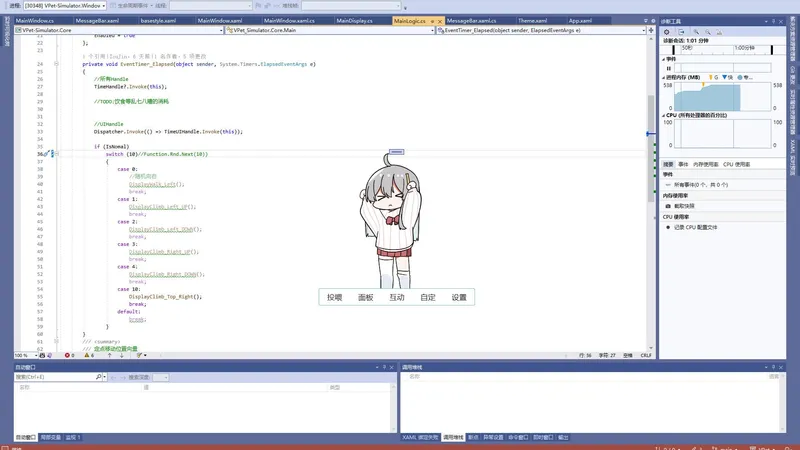Select the CPU 使用率 tab in diagnostics

click(736, 164)
